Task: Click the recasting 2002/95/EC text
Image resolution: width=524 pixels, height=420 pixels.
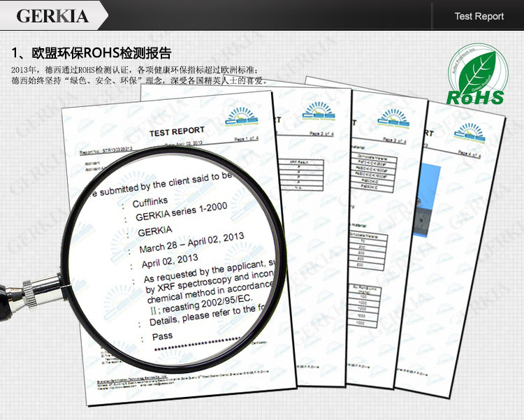Action: click(208, 303)
